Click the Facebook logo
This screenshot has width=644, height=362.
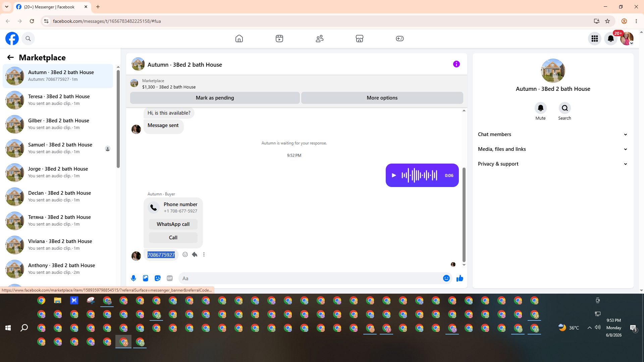click(x=12, y=39)
